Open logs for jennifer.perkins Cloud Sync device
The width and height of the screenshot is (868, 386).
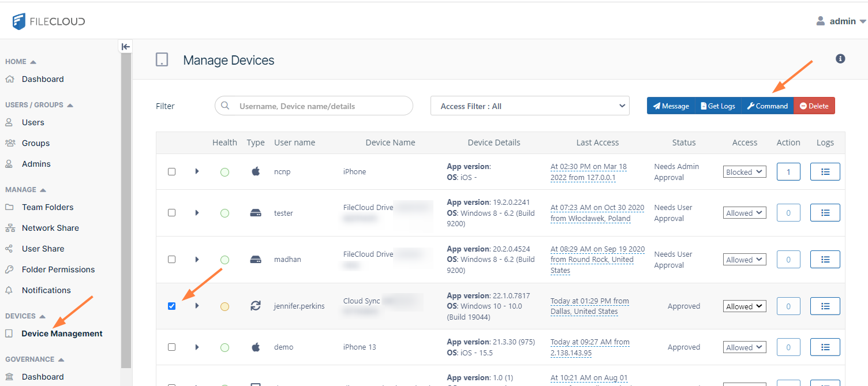pos(825,306)
